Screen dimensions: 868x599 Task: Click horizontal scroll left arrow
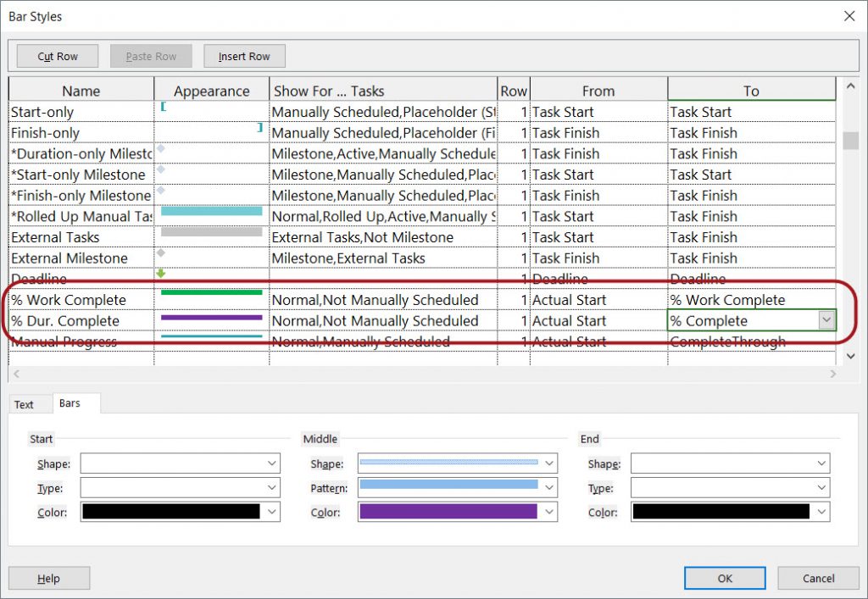click(x=17, y=374)
